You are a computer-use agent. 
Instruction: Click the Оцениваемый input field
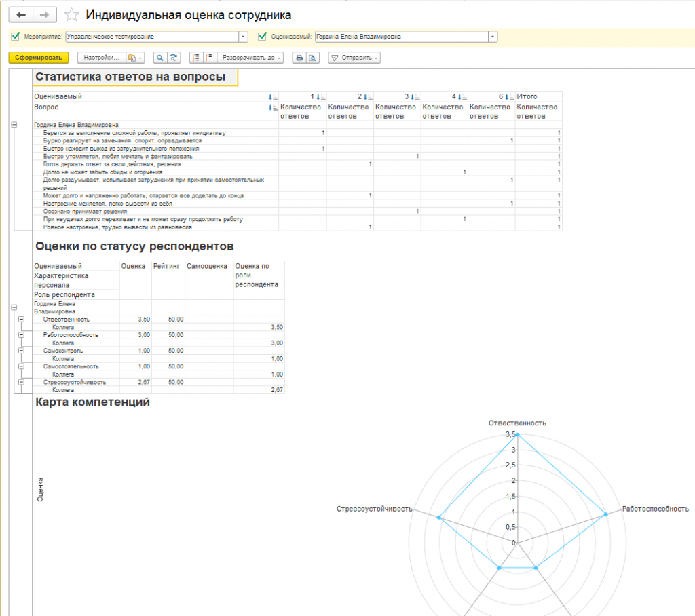402,37
